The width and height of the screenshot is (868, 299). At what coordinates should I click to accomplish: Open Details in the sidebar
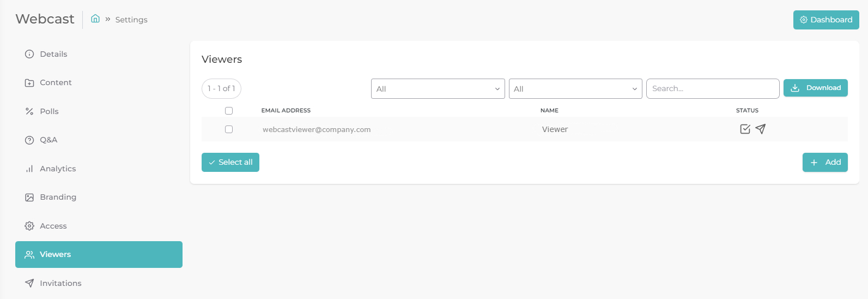tap(99, 54)
